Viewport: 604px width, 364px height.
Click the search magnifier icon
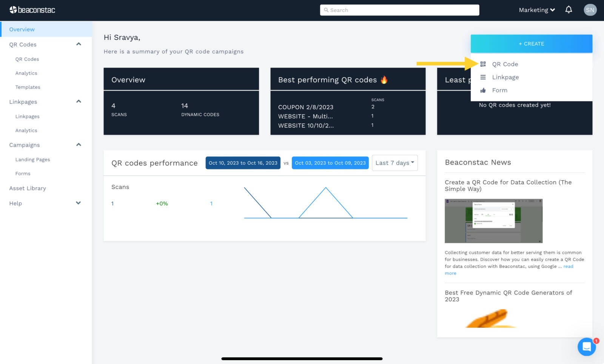[326, 10]
